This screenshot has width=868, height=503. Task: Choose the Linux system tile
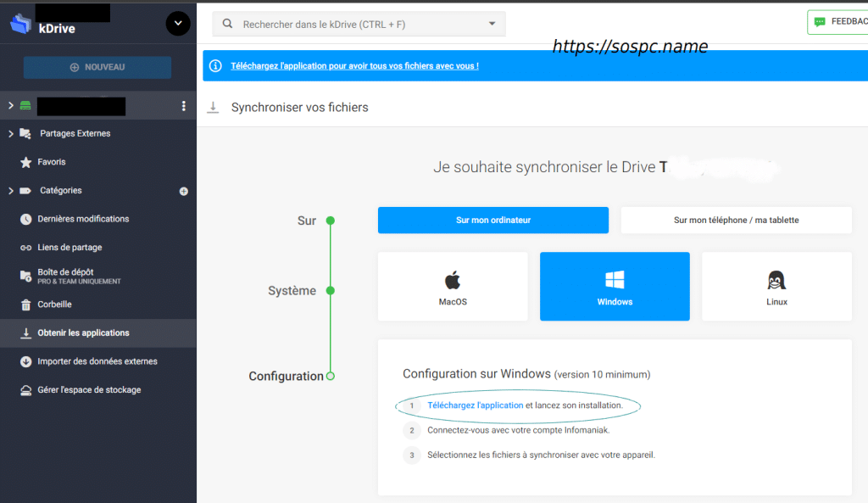coord(776,287)
